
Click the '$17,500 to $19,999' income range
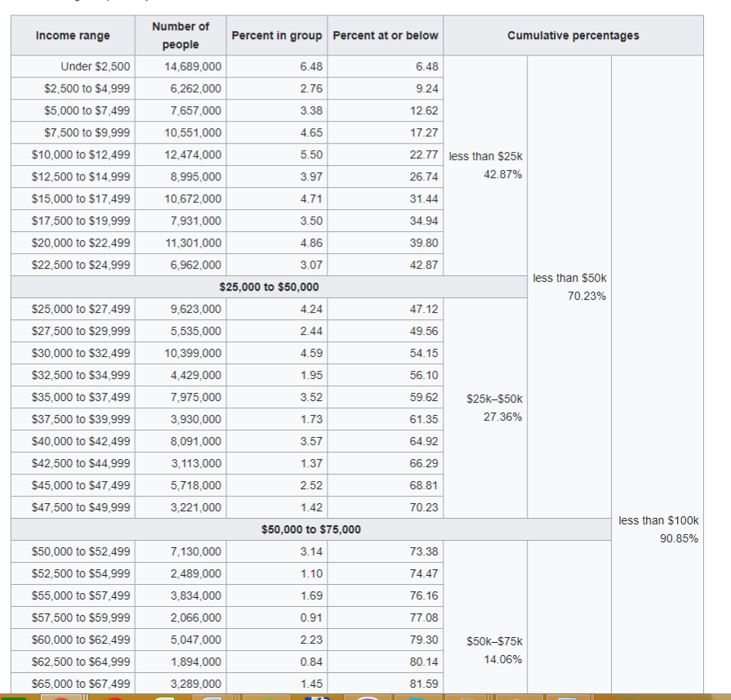click(81, 221)
